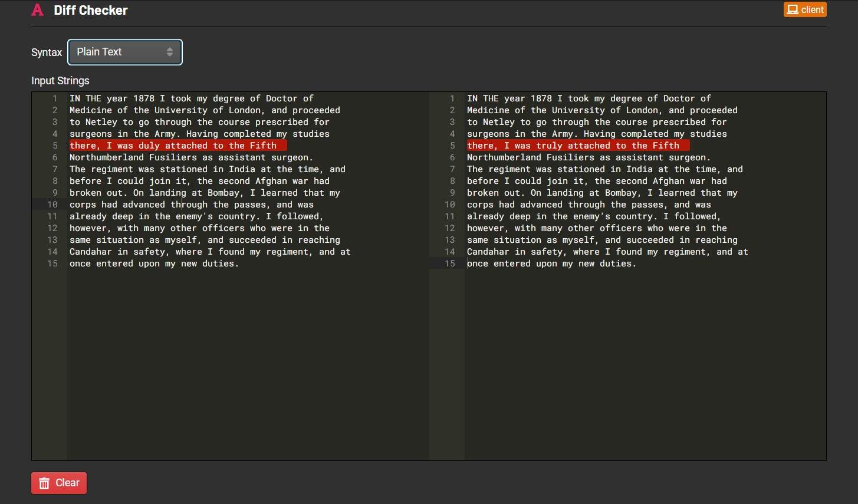Click the Syntax label next to the dropdown

tap(46, 52)
